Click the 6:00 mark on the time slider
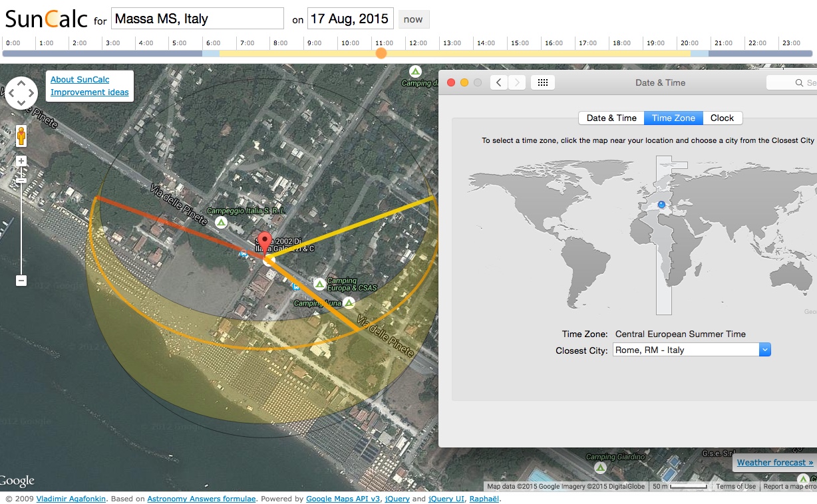The image size is (817, 504). [x=213, y=43]
